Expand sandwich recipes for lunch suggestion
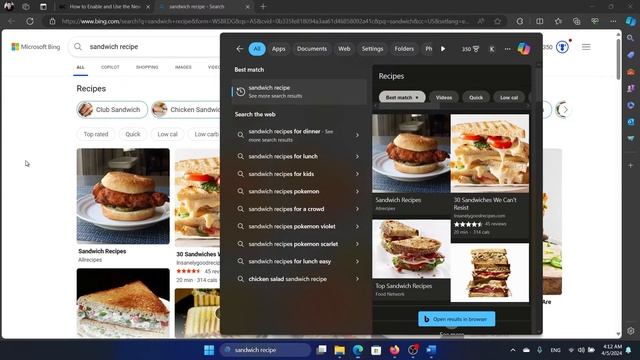 [x=357, y=157]
